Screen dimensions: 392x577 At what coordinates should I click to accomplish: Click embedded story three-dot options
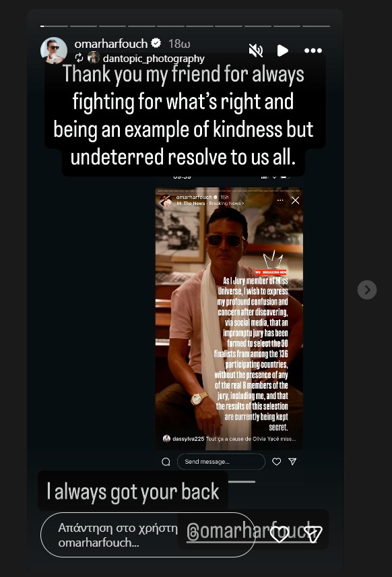280,201
